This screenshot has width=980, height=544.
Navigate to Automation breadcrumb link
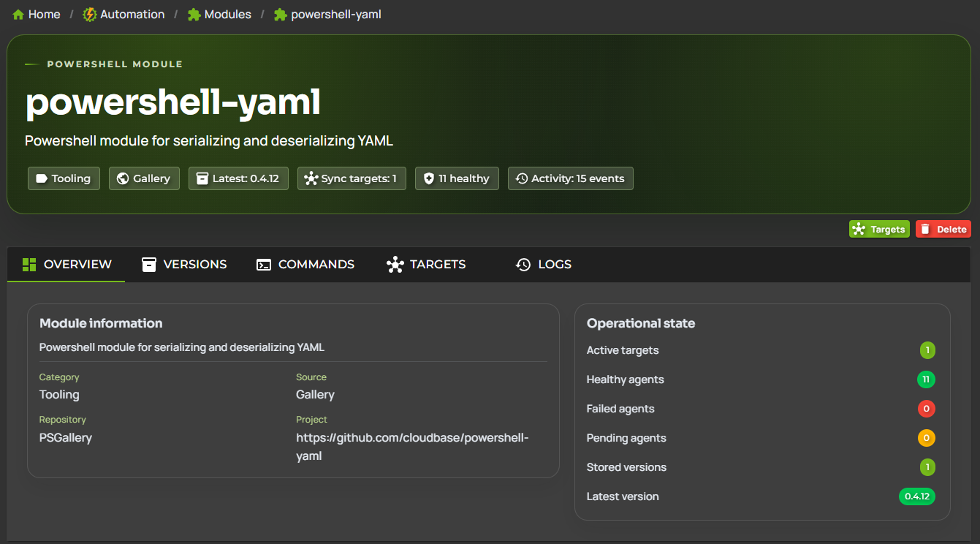point(124,15)
